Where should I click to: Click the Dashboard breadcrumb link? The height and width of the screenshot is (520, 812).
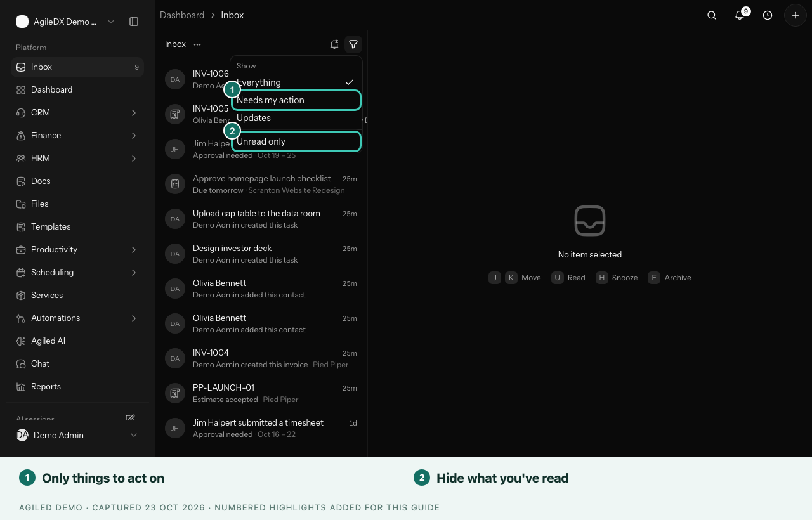coord(182,15)
